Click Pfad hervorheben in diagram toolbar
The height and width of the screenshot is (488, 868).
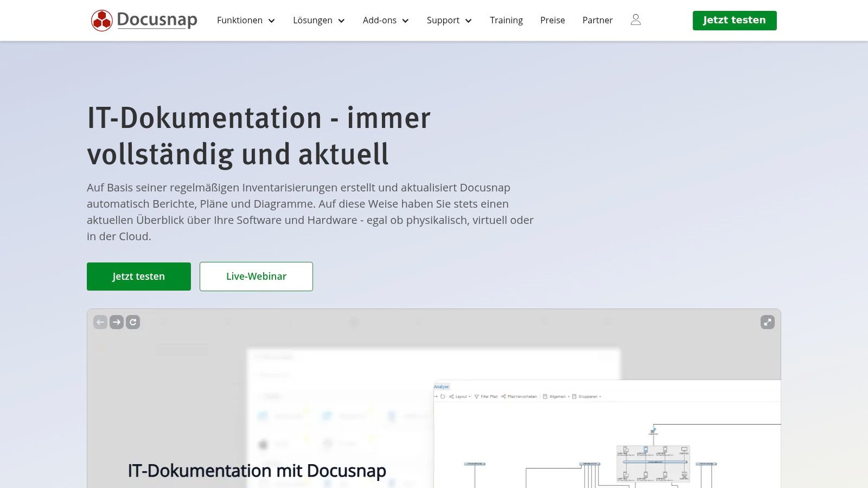click(x=519, y=396)
